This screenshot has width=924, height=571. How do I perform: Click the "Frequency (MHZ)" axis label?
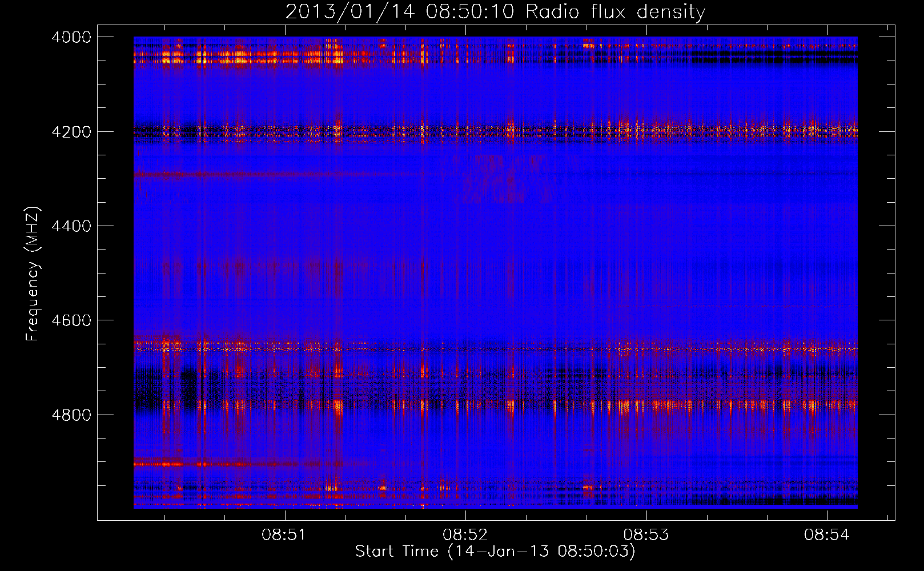(x=33, y=274)
